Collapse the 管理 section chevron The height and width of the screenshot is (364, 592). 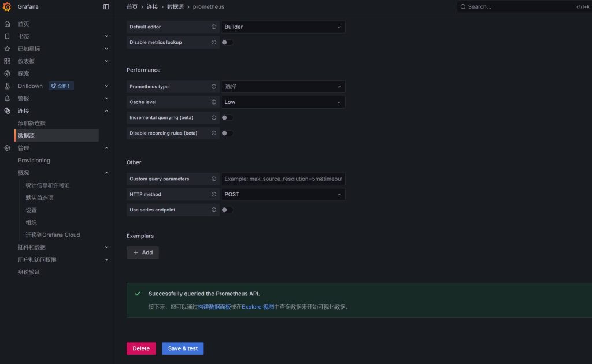point(106,148)
